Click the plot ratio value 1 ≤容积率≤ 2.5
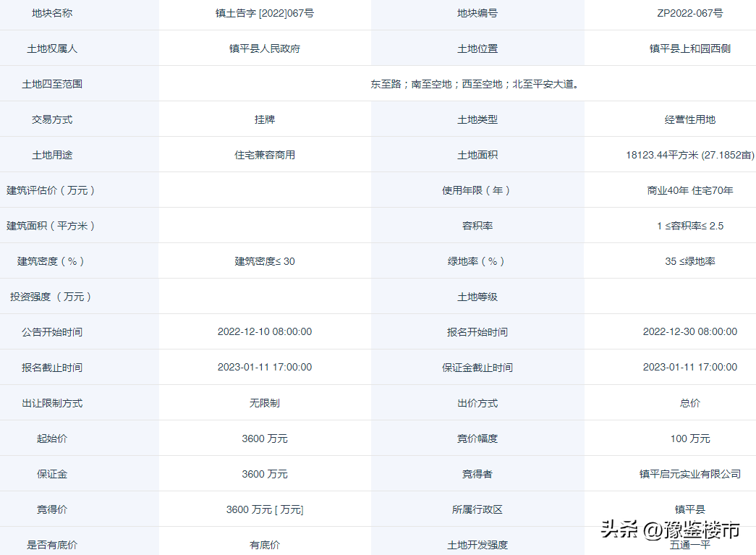 (689, 226)
